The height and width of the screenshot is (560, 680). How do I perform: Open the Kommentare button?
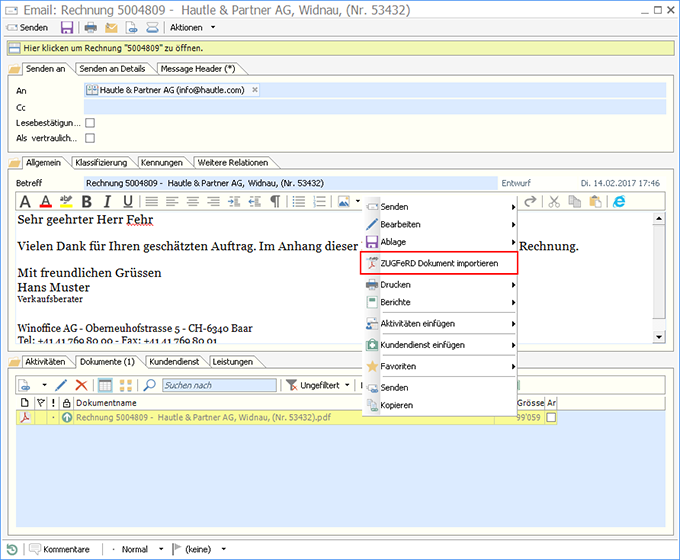tap(60, 550)
